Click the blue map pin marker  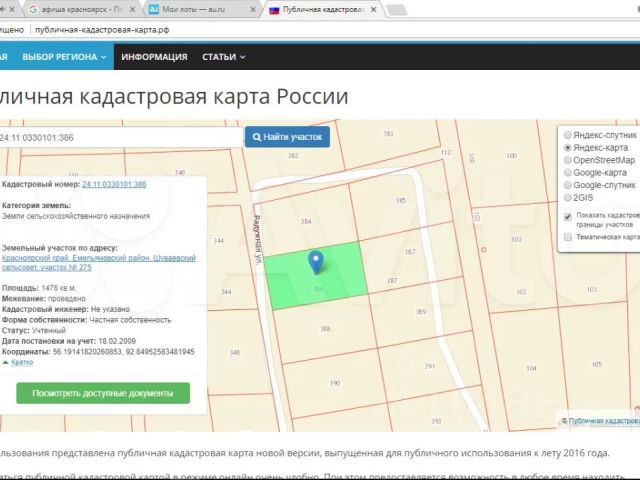[316, 261]
